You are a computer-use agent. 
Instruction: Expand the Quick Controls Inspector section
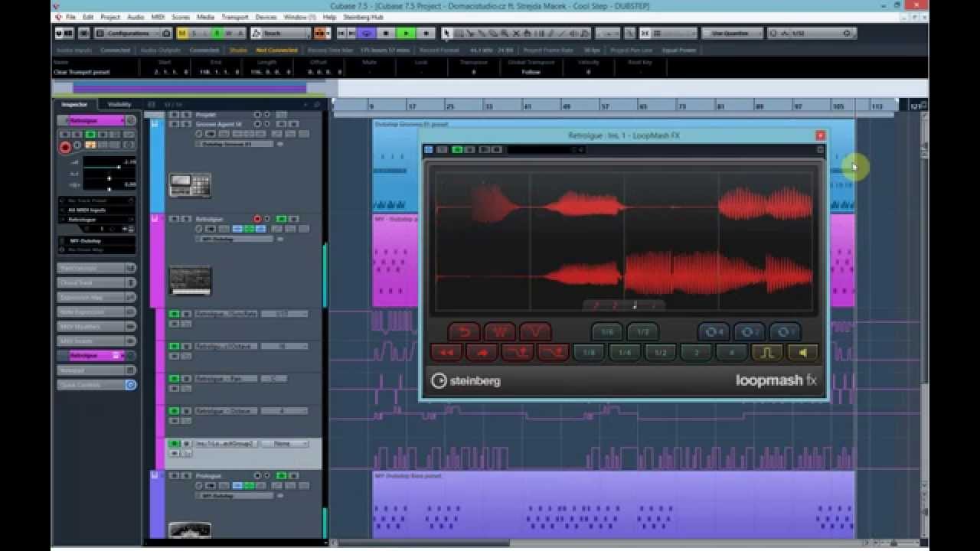tap(96, 385)
